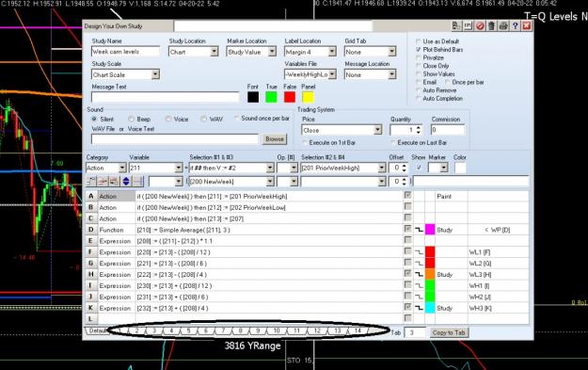Screen dimensions: 588x370
Task: Enable Show Values checkbox
Action: [x=418, y=74]
